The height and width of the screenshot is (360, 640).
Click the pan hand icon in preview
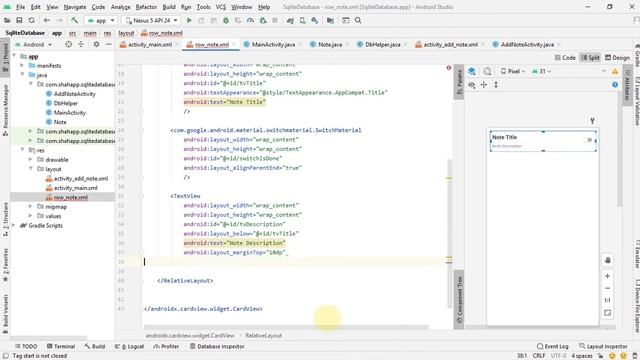click(607, 260)
